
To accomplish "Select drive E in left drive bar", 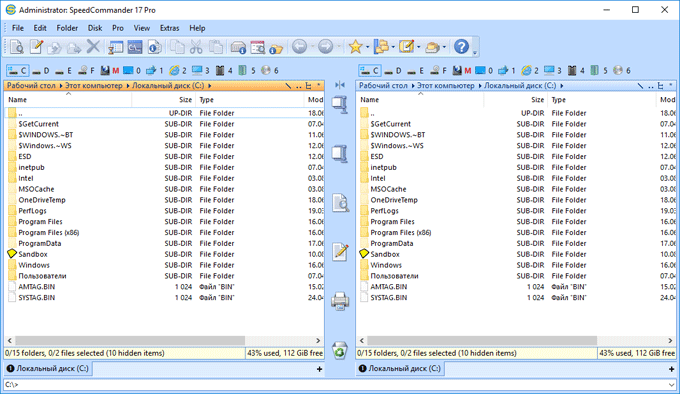I will click(64, 70).
